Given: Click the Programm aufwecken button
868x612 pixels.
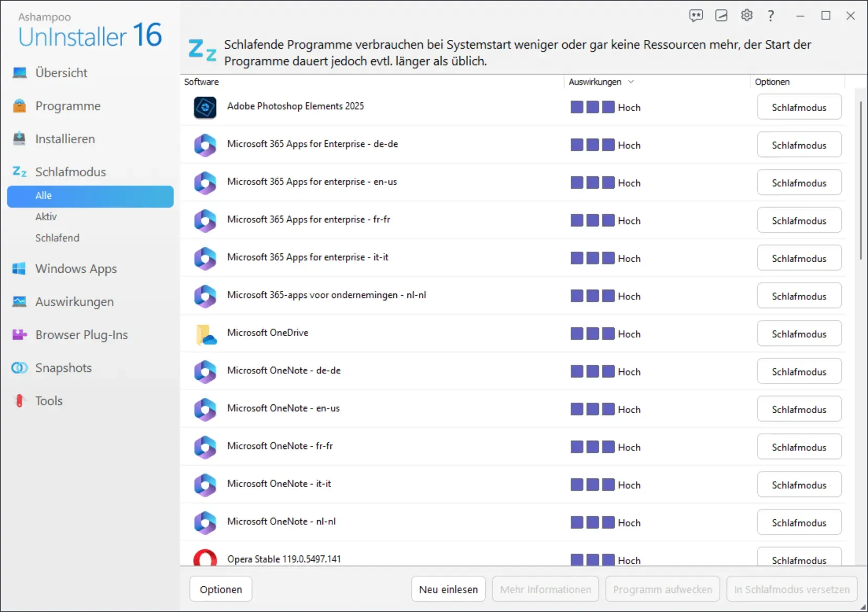Looking at the screenshot, I should (663, 589).
